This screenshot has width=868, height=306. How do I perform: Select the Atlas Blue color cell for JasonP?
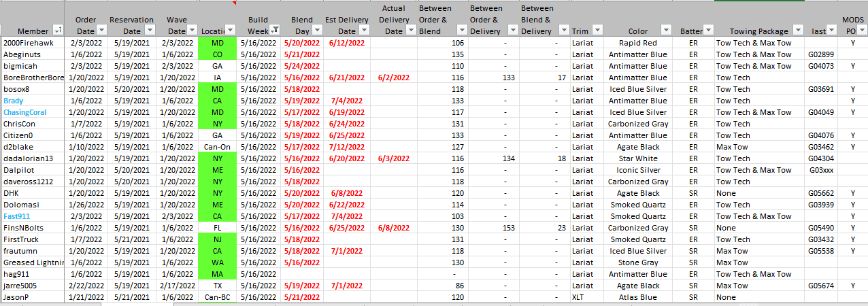637,297
